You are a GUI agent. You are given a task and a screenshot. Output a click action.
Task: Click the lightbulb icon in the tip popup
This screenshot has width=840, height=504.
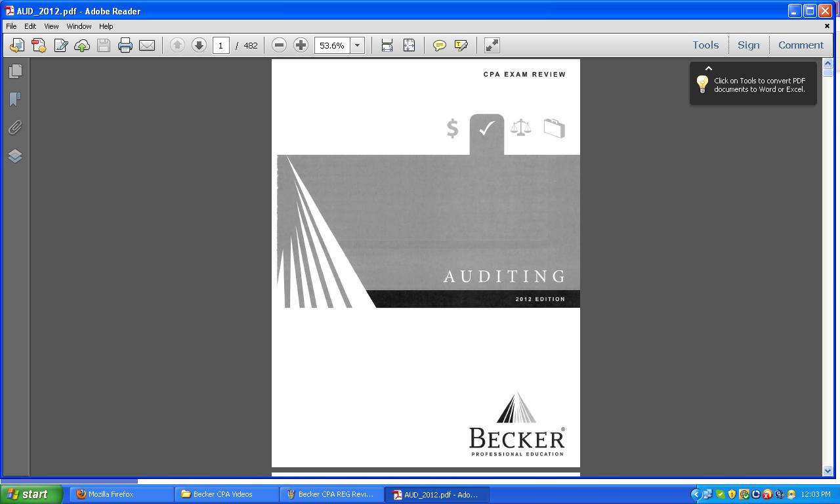(x=702, y=84)
